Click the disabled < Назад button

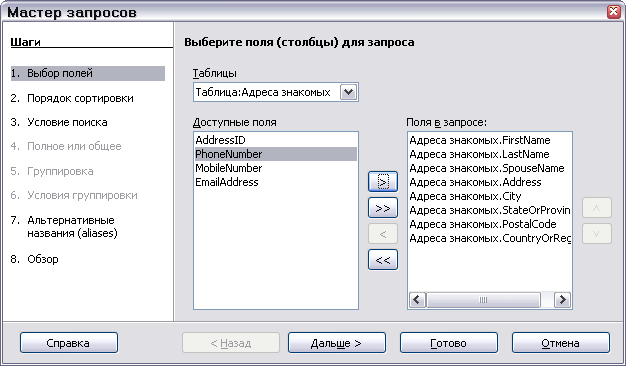click(x=231, y=343)
